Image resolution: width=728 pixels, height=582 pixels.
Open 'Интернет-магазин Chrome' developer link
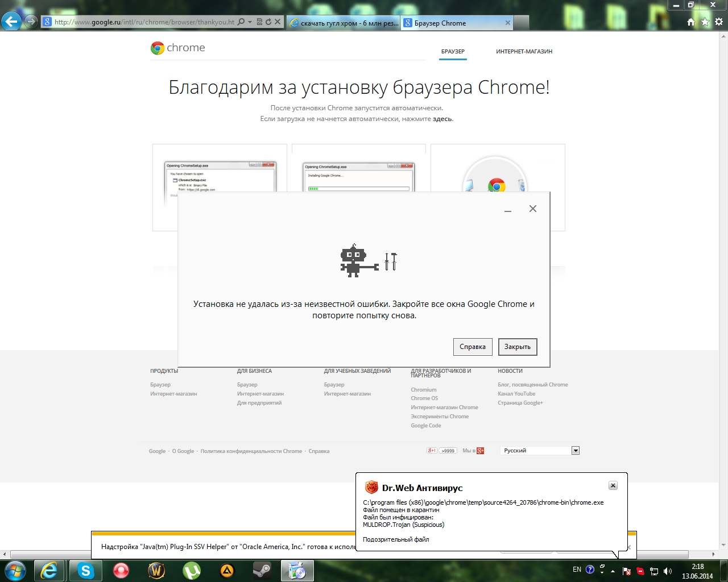point(444,408)
